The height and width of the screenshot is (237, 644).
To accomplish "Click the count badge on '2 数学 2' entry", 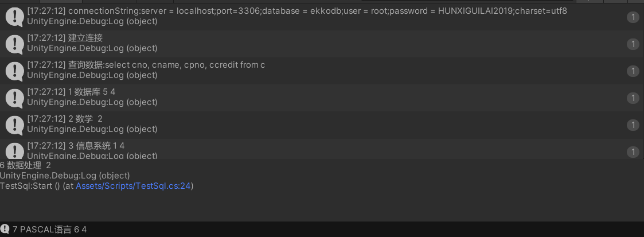I will tap(633, 125).
